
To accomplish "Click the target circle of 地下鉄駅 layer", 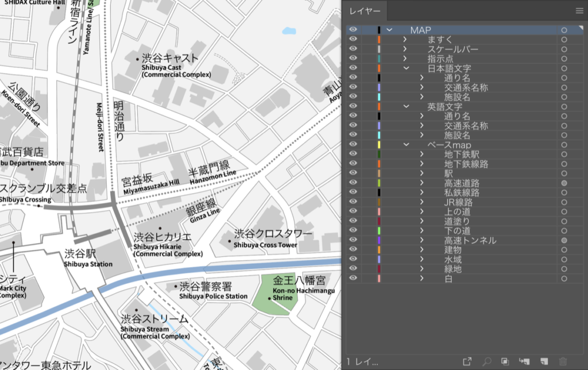I will click(x=564, y=154).
